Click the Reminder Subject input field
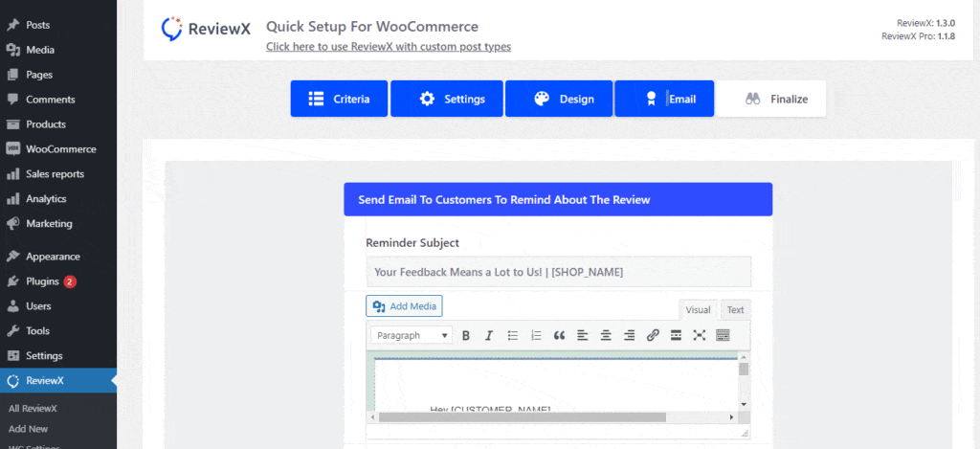Image resolution: width=980 pixels, height=449 pixels. click(559, 272)
